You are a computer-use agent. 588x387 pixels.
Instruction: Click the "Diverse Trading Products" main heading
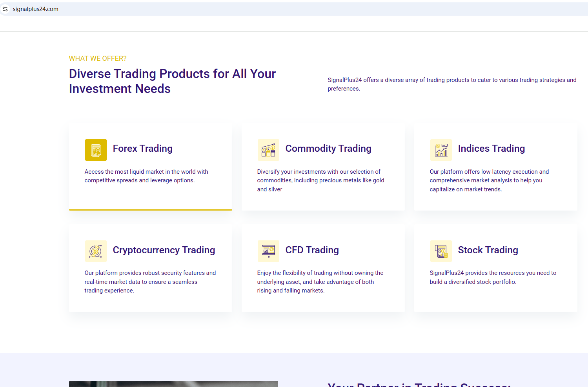tap(172, 81)
